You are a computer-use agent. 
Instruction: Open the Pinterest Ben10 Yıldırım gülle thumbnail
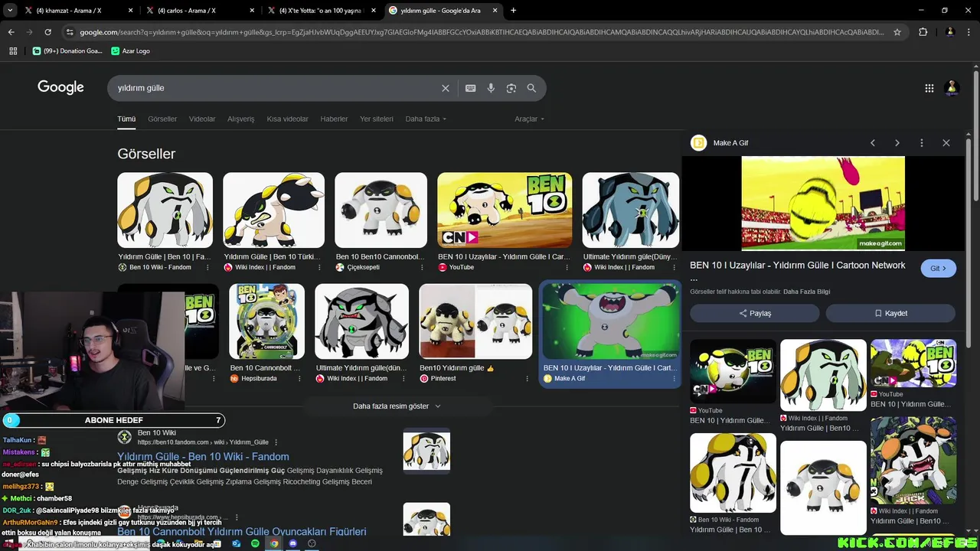475,321
